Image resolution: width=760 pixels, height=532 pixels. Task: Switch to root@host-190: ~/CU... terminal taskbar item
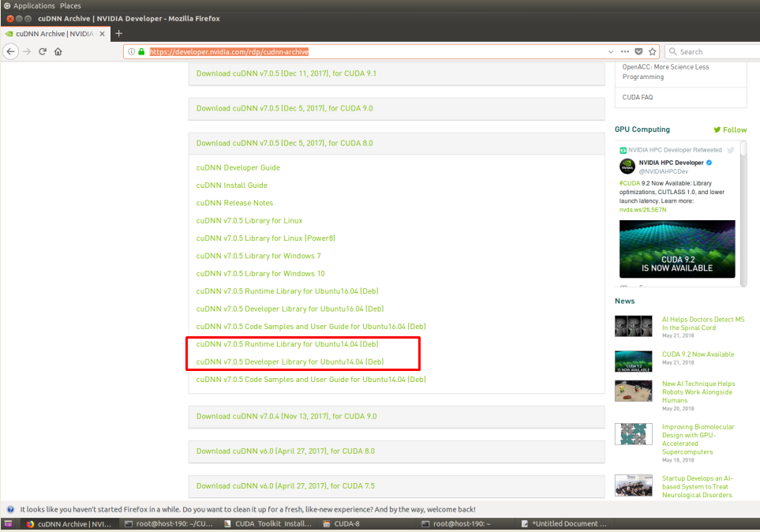point(169,524)
